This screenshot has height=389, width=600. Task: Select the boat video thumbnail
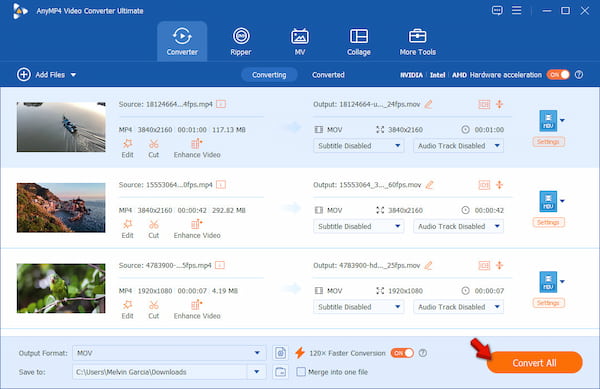pos(61,127)
